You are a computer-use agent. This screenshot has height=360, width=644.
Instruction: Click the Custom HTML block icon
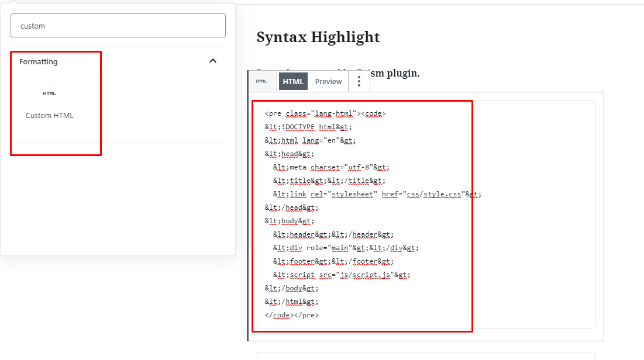tap(50, 94)
